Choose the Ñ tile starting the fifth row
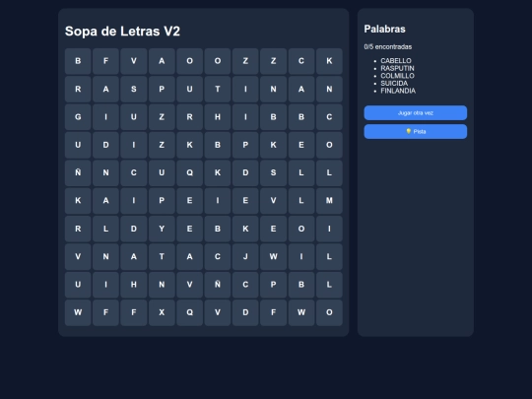Image resolution: width=532 pixels, height=399 pixels. coord(78,172)
